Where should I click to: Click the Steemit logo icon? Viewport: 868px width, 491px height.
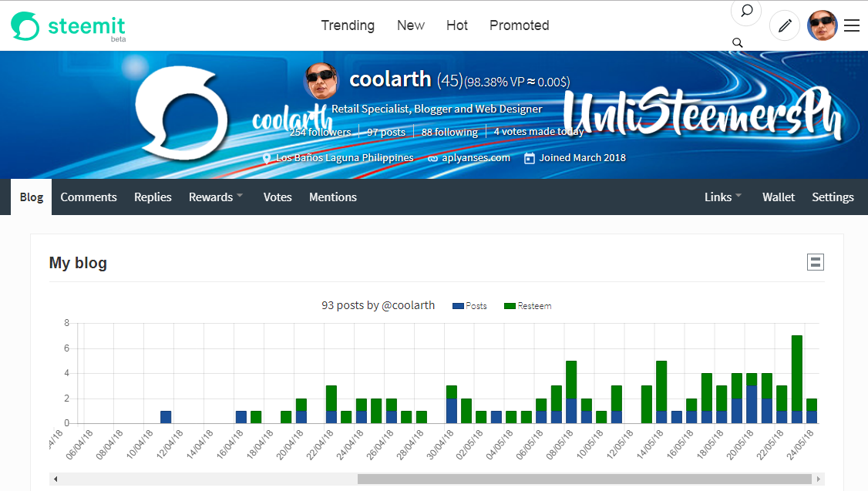tap(25, 26)
